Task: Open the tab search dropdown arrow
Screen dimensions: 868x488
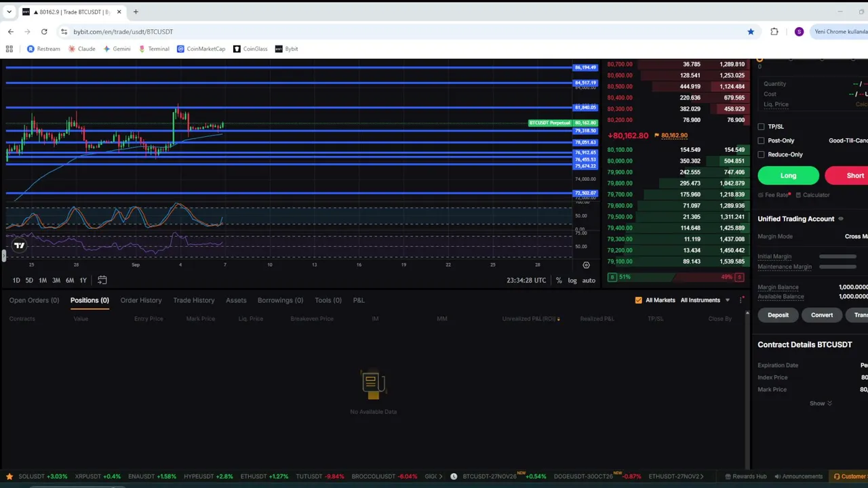Action: coord(9,12)
